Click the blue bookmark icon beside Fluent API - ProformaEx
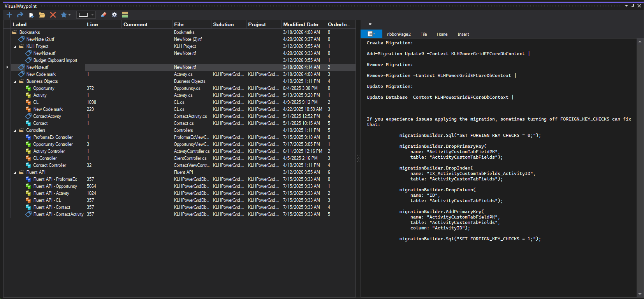Viewport: 644px width, 299px height. pos(28,179)
